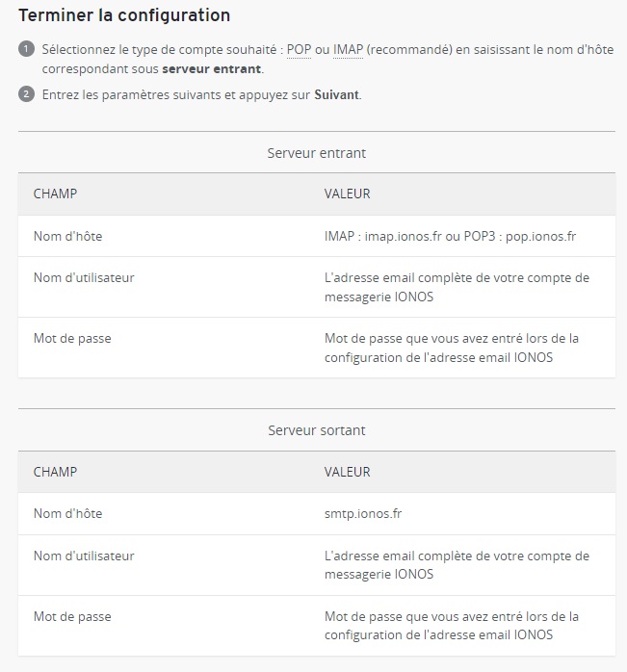Select the 'Nom d'hôte' cell under Serveur entrant
Screen dimensions: 627x672
[67, 236]
